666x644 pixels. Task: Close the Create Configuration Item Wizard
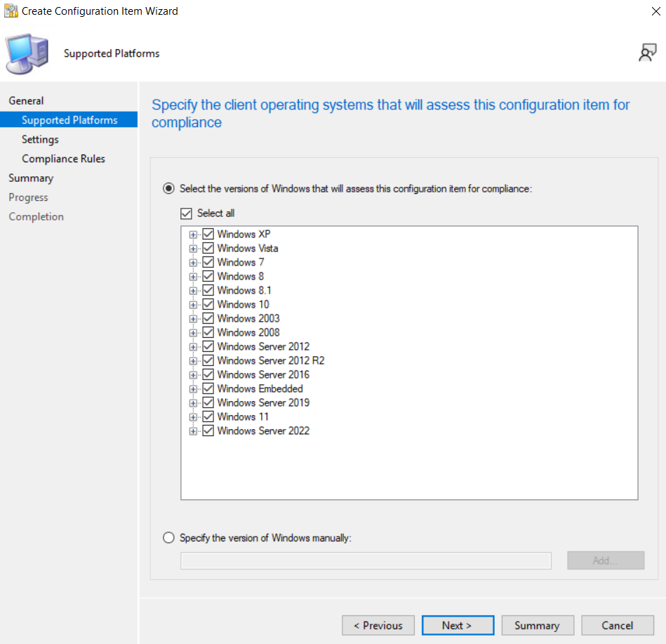pos(654,11)
